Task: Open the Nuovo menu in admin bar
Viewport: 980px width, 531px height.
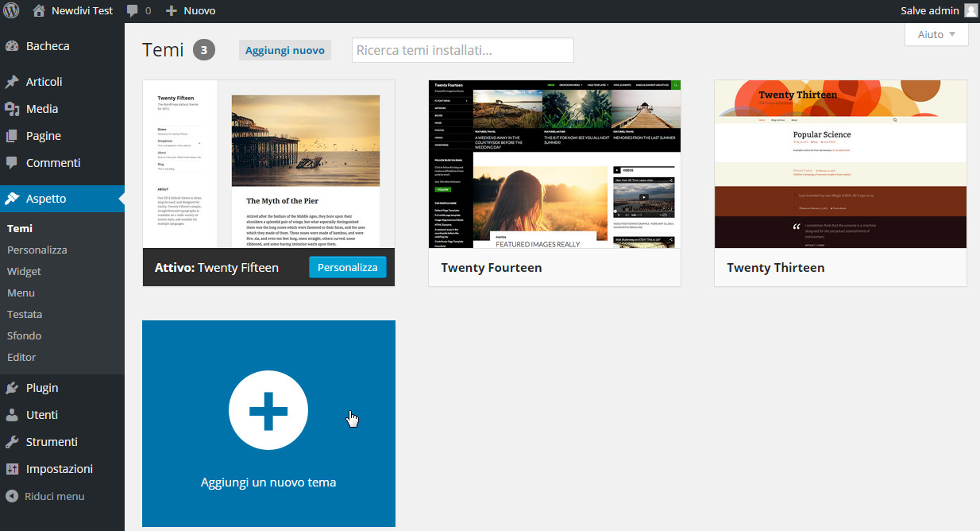Action: coord(191,11)
